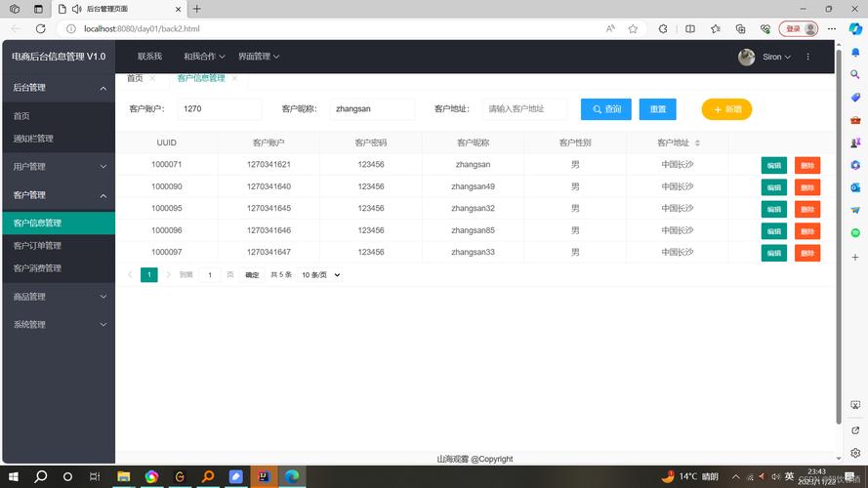Open File Explorer from taskbar

pyautogui.click(x=123, y=476)
